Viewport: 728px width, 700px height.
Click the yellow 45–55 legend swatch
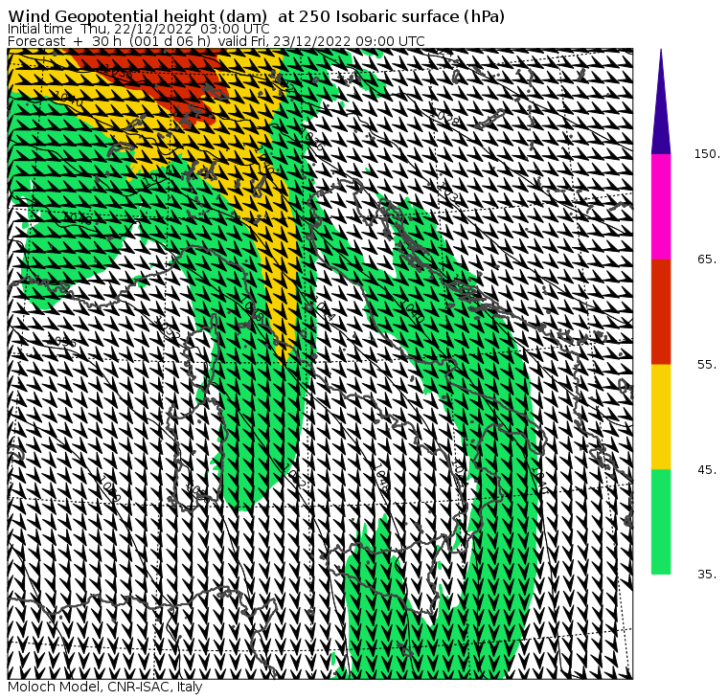click(x=661, y=417)
